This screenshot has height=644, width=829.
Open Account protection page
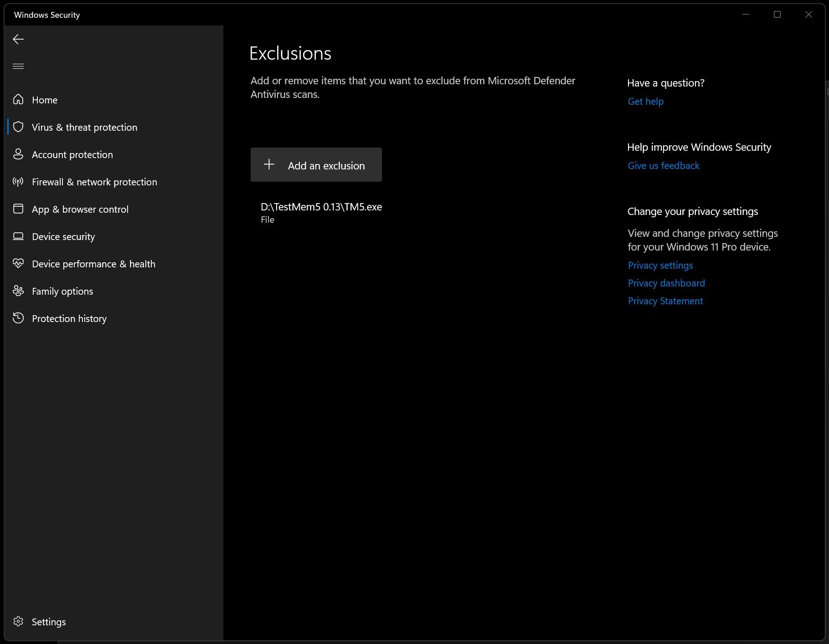[114, 154]
